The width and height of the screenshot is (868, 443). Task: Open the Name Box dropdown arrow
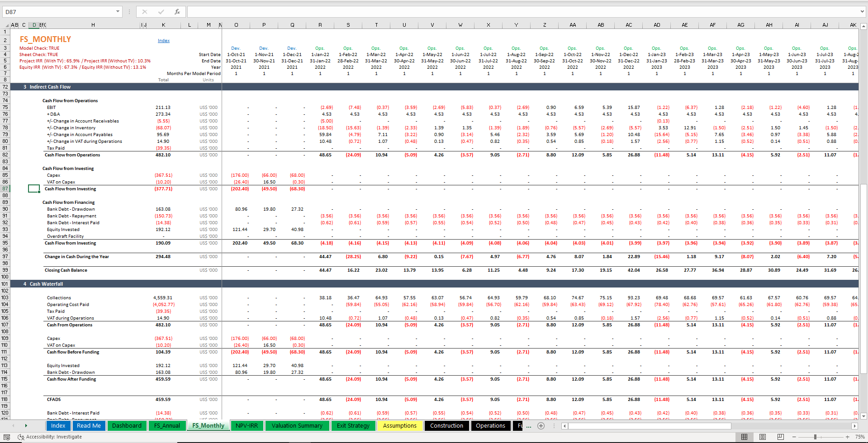point(118,12)
